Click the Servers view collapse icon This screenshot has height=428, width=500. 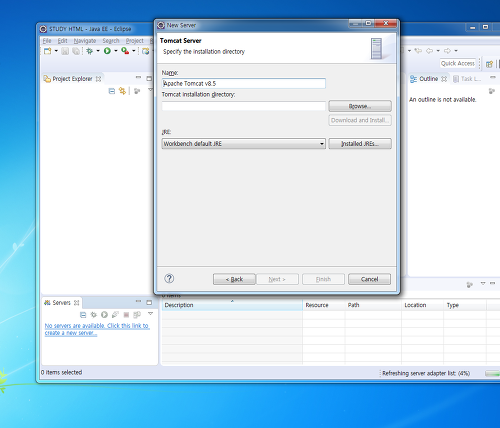click(83, 315)
